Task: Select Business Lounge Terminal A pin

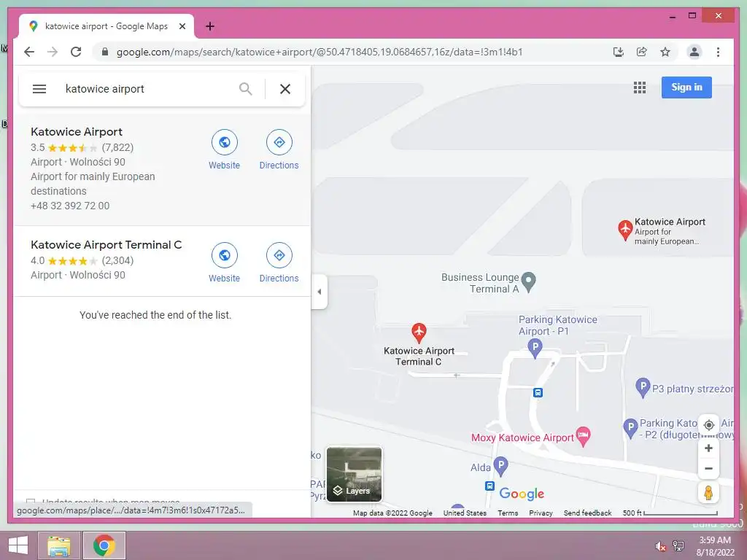Action: 528,282
